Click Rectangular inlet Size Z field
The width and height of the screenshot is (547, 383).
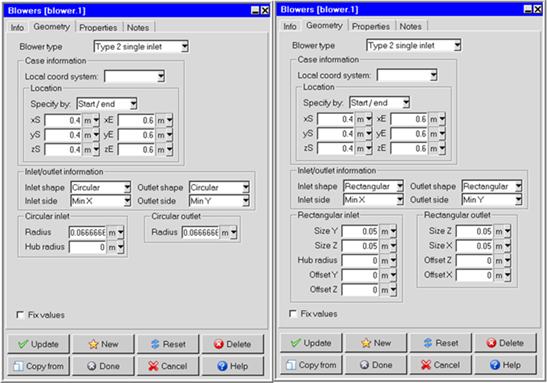coord(360,246)
